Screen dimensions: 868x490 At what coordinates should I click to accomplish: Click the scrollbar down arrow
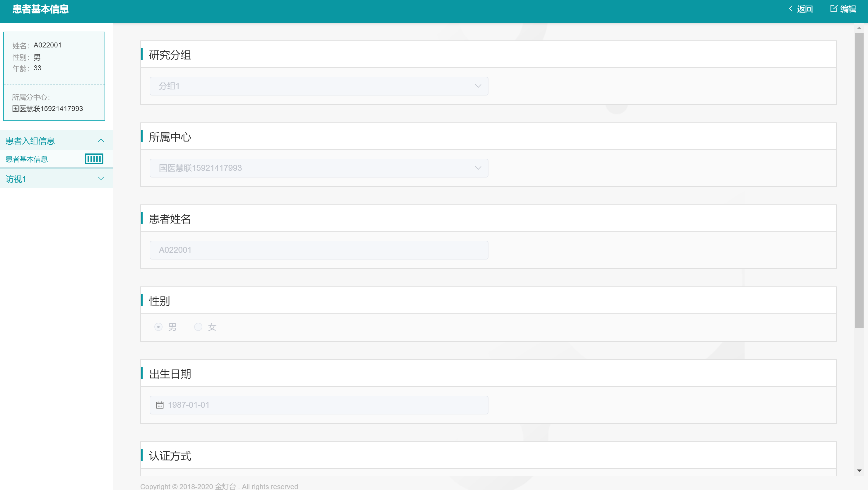859,470
